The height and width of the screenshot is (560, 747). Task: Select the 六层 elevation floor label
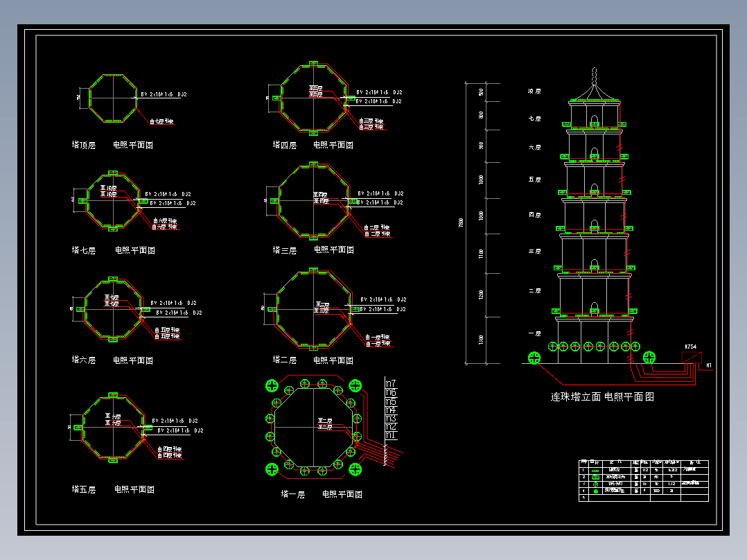tap(534, 147)
